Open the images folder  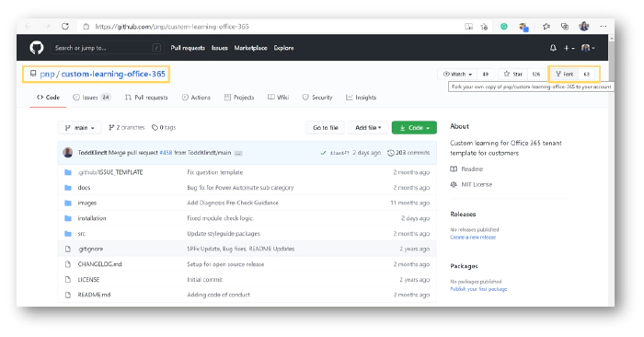[87, 203]
